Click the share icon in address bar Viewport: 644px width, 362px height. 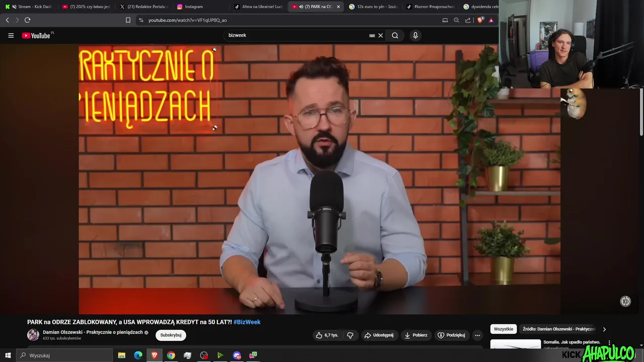[468, 20]
